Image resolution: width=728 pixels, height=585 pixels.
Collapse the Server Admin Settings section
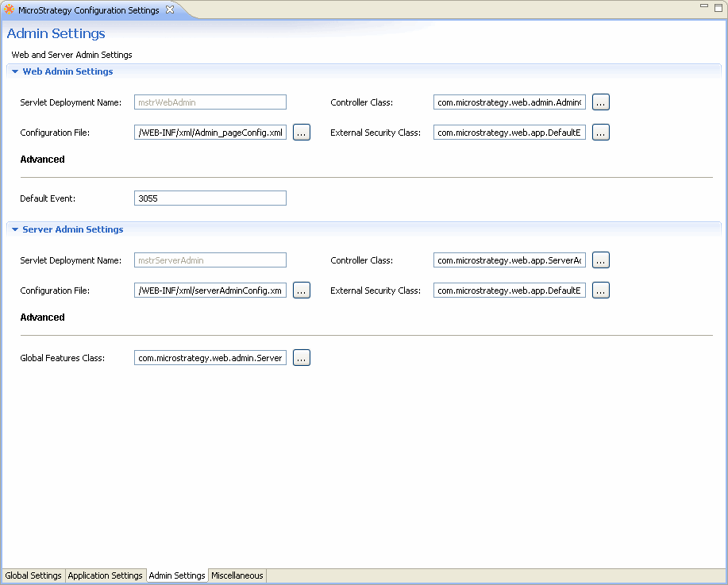15,229
